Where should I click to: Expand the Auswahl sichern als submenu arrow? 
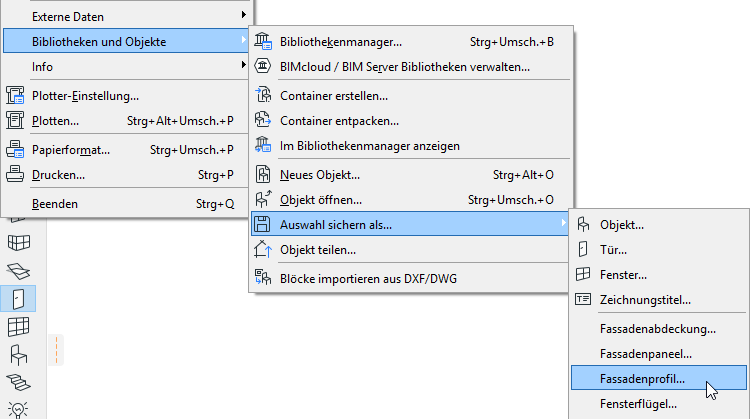565,225
